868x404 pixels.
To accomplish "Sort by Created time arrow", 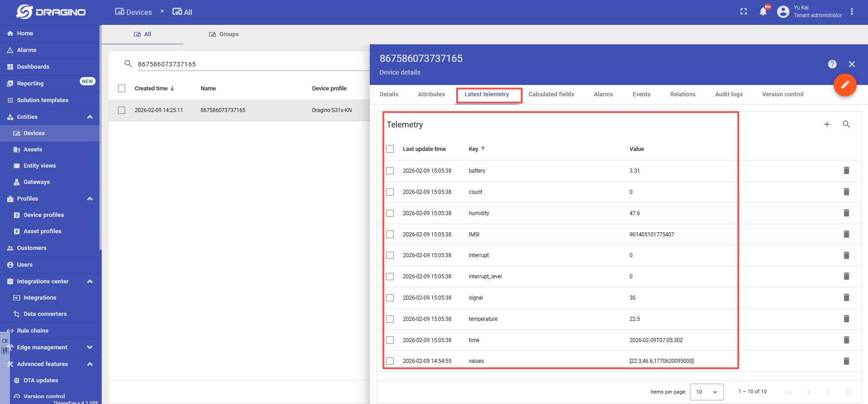I will [172, 89].
